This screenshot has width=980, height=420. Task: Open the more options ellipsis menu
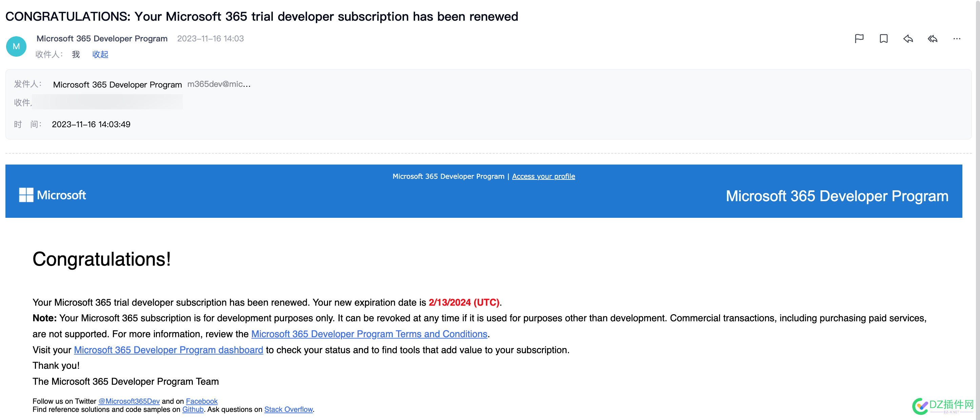click(957, 38)
